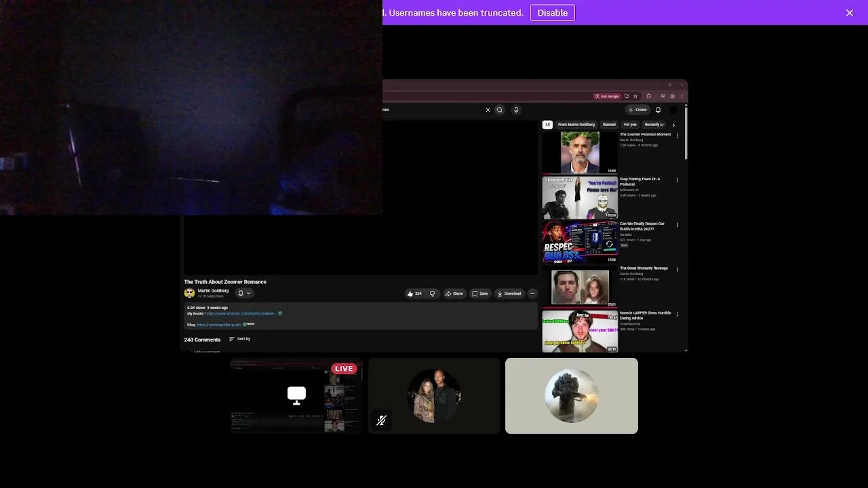Click the Download button
Viewport: 868px width, 488px height.
[x=509, y=293]
